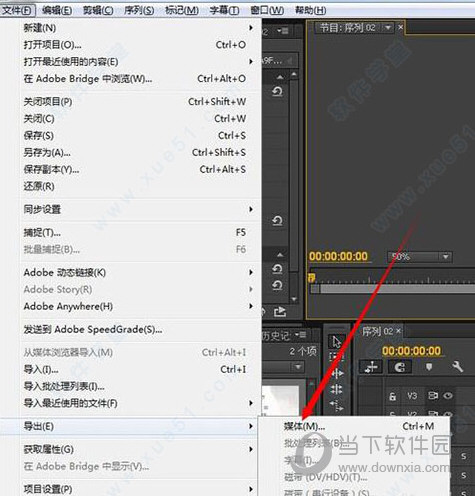Click the timeline panel timecode 00:00:00:00

pyautogui.click(x=411, y=351)
